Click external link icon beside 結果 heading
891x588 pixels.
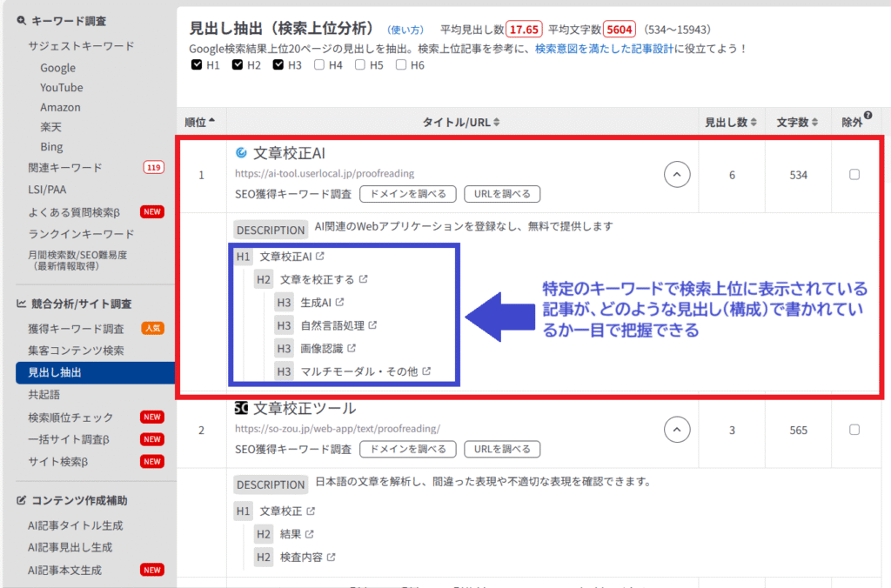(x=309, y=534)
